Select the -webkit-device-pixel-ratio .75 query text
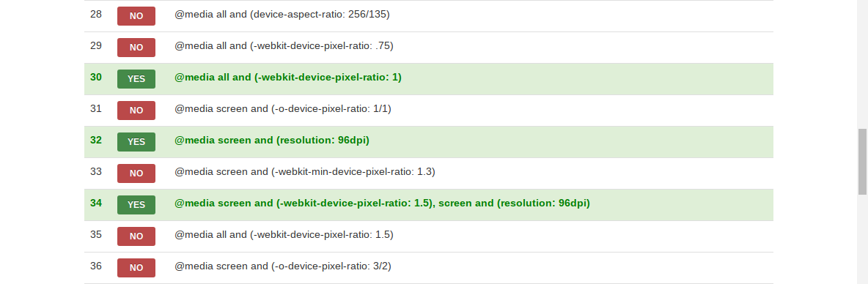868x284 pixels. [x=284, y=46]
